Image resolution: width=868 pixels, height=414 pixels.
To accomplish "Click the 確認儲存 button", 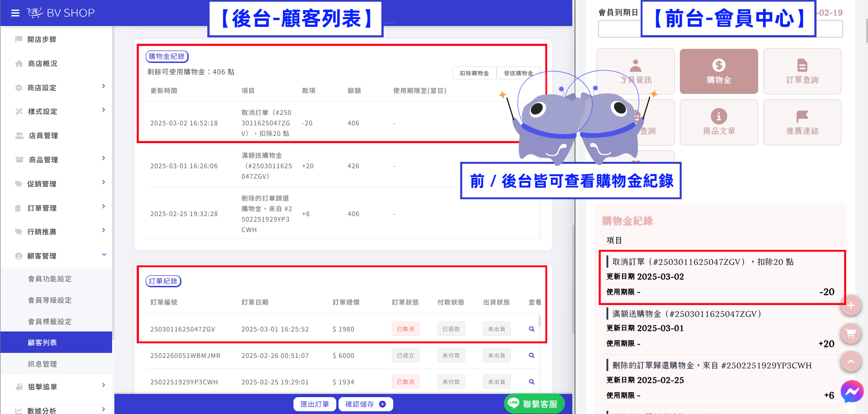I will point(365,404).
